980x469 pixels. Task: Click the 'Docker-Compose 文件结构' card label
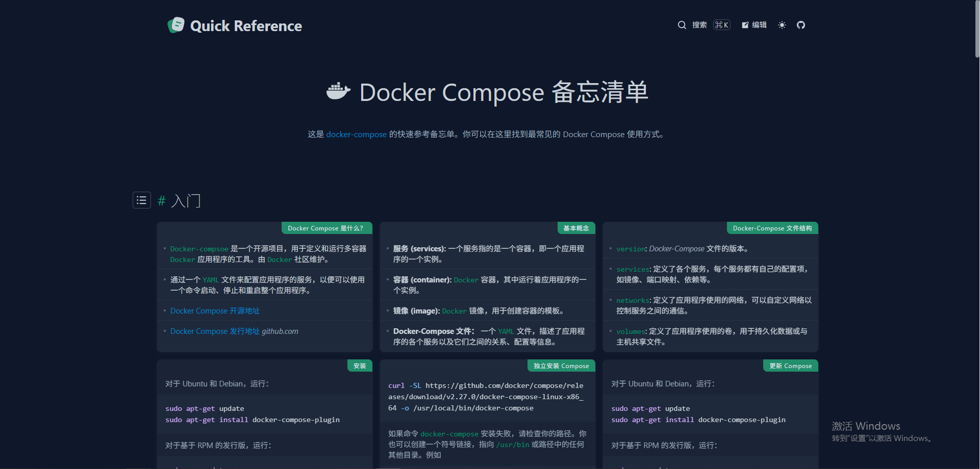(x=772, y=228)
